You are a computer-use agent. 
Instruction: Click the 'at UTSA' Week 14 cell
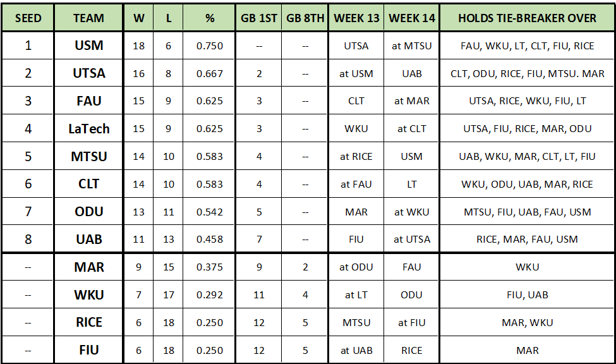pos(412,240)
